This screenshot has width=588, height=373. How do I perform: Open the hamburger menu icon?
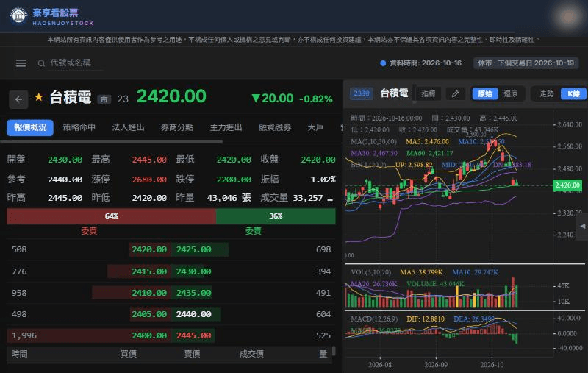tap(21, 63)
